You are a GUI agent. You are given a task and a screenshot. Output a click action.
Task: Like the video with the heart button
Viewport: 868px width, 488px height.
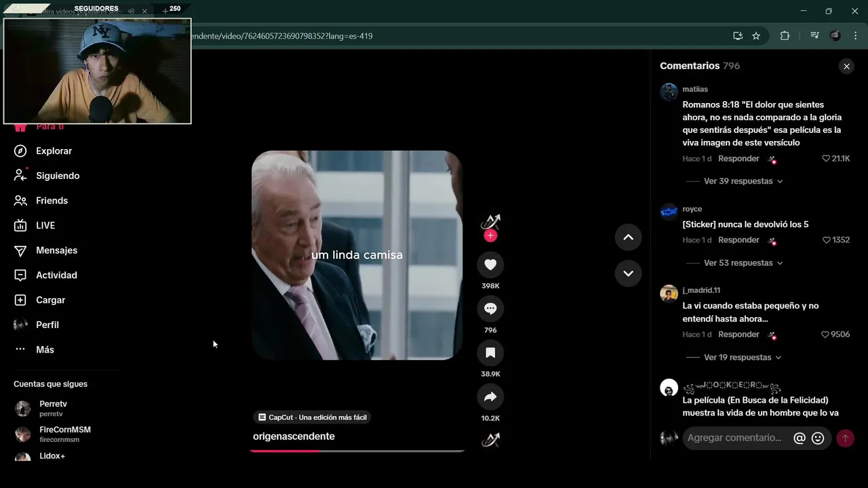(490, 265)
